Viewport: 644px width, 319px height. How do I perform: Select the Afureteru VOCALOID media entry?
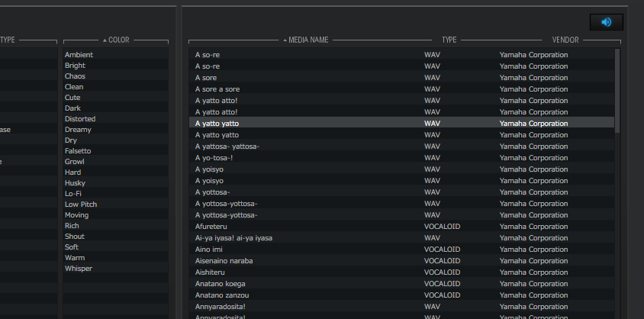[x=401, y=226]
